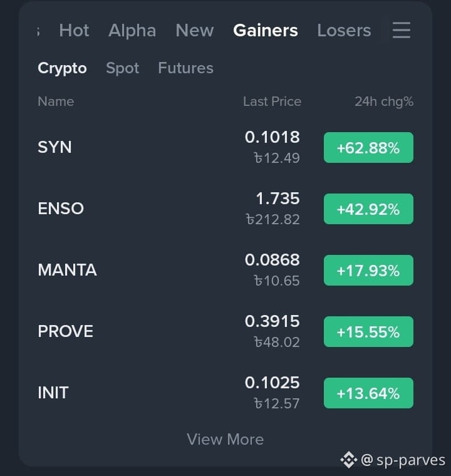Image resolution: width=451 pixels, height=476 pixels.
Task: Sort by 24h chg% column header
Action: tap(384, 101)
